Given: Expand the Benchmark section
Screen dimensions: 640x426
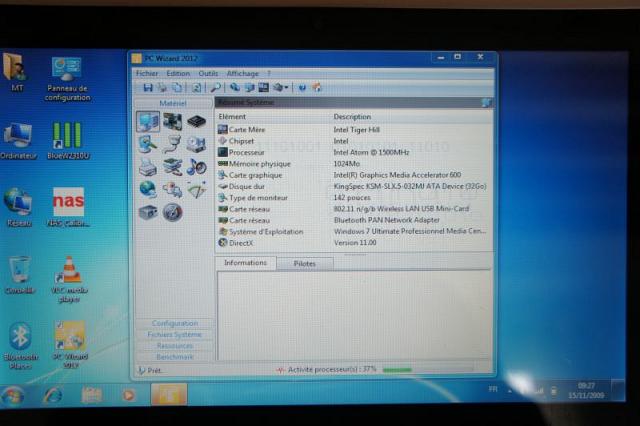Looking at the screenshot, I should pyautogui.click(x=175, y=357).
